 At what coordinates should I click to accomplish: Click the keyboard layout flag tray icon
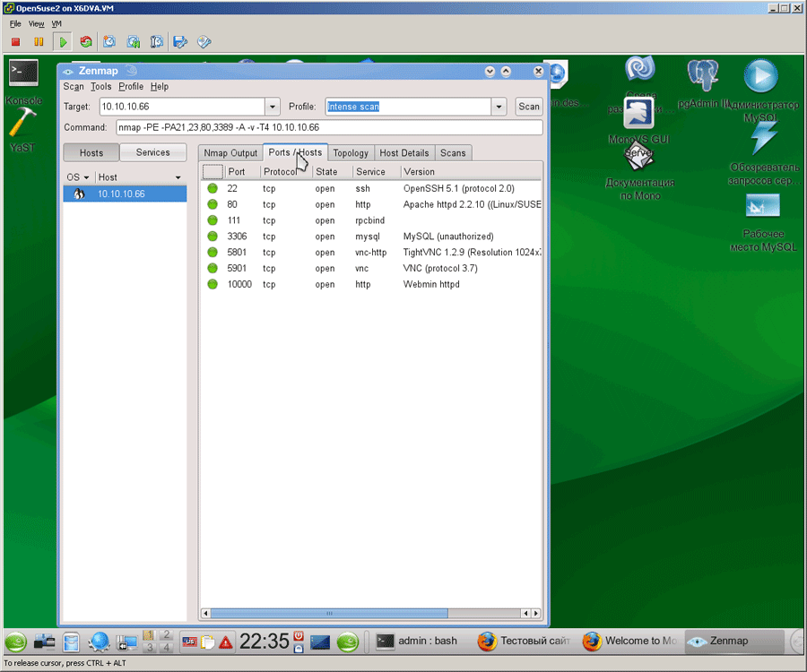click(x=190, y=642)
